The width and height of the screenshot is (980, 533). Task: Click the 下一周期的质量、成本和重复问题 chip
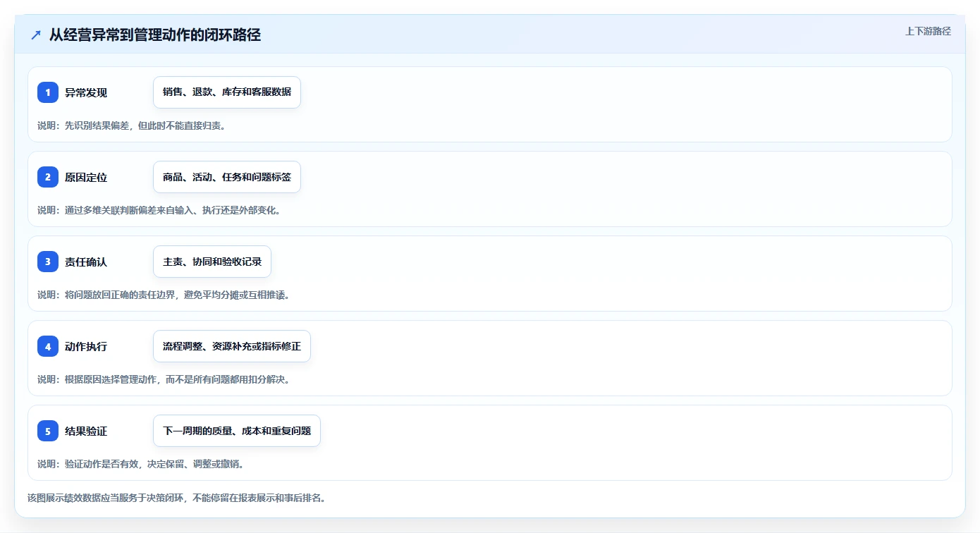pyautogui.click(x=237, y=431)
